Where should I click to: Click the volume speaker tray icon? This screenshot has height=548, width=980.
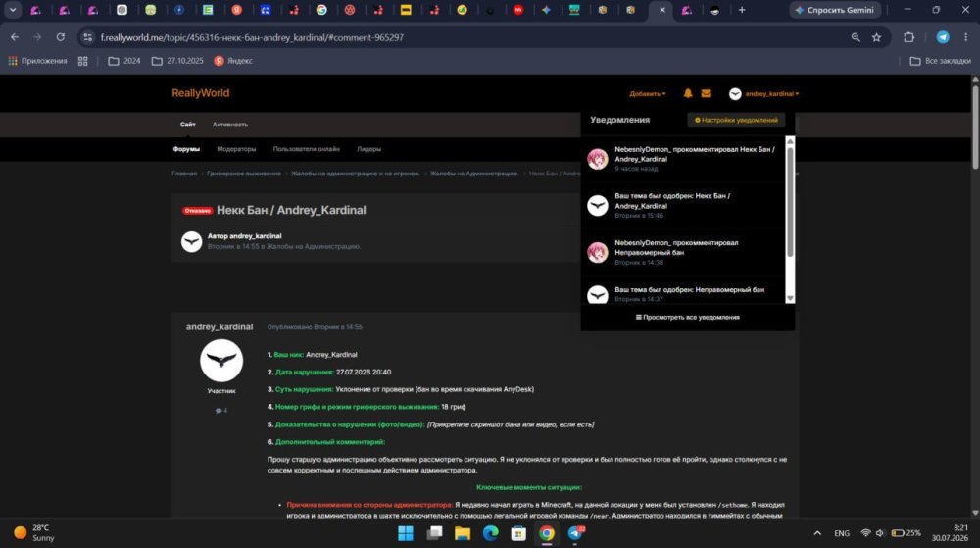click(880, 533)
